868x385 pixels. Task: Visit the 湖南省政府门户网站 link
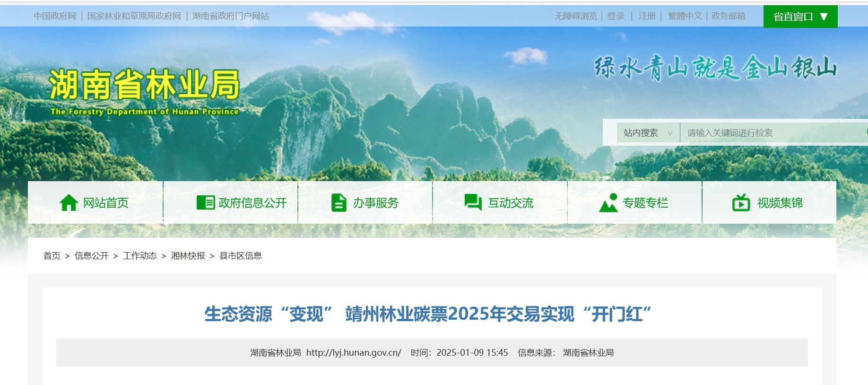pyautogui.click(x=231, y=16)
